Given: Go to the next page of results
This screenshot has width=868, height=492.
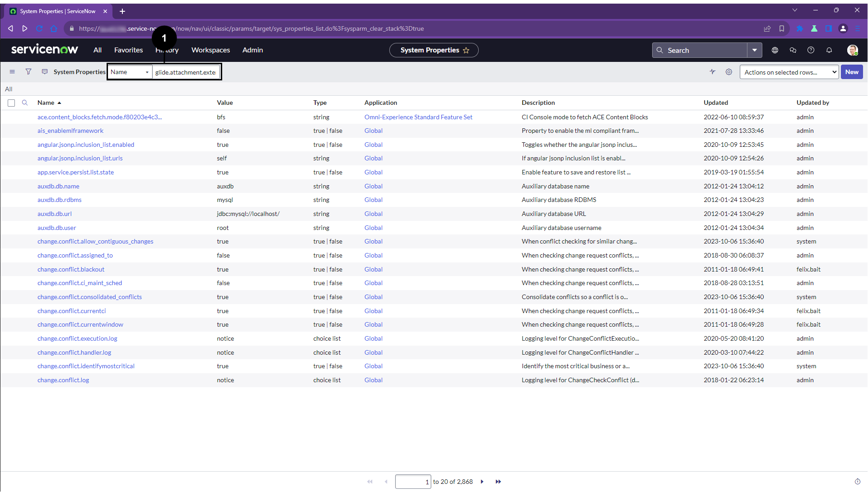Looking at the screenshot, I should tap(482, 482).
